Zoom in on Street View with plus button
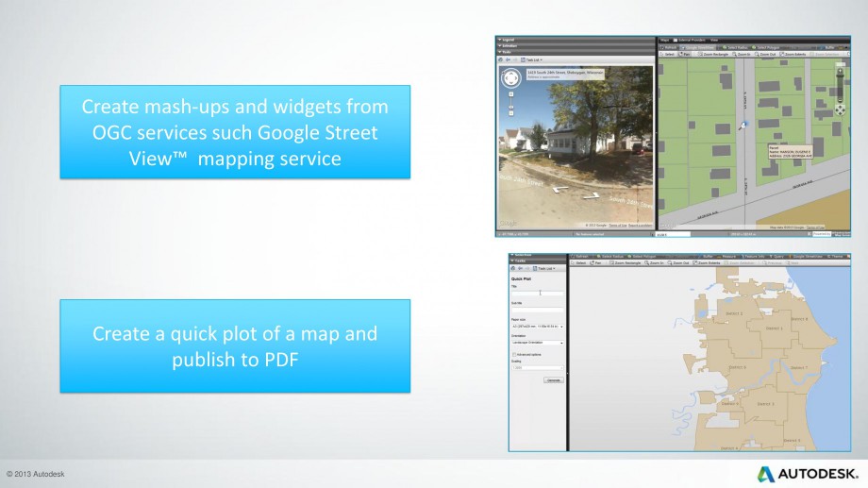The width and height of the screenshot is (868, 488). [511, 94]
